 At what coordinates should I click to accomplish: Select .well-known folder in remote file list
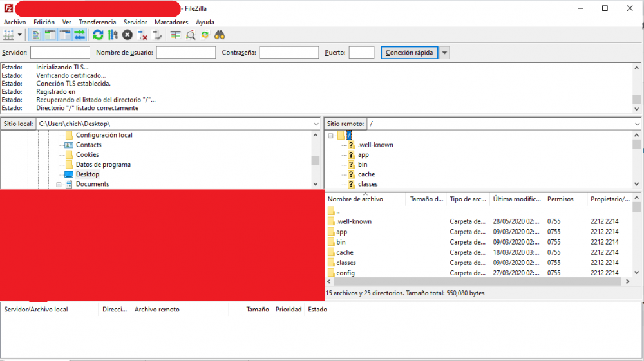pyautogui.click(x=479, y=221)
